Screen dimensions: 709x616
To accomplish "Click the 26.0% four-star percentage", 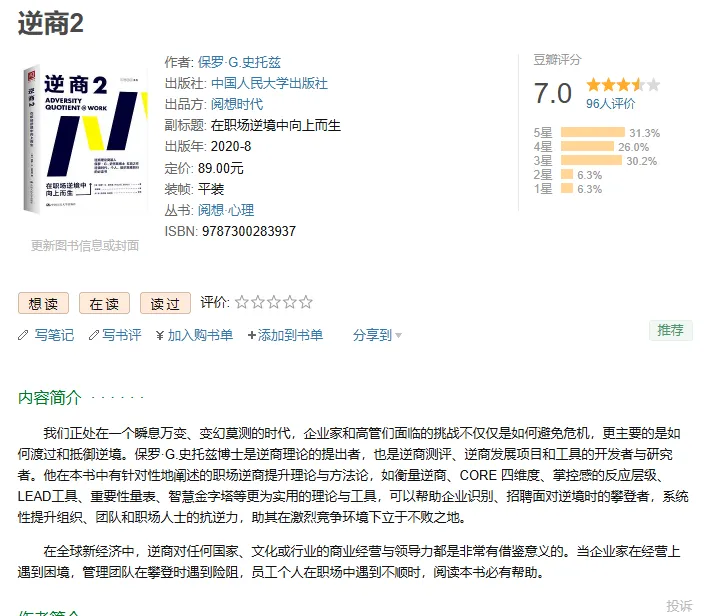I will point(633,147).
